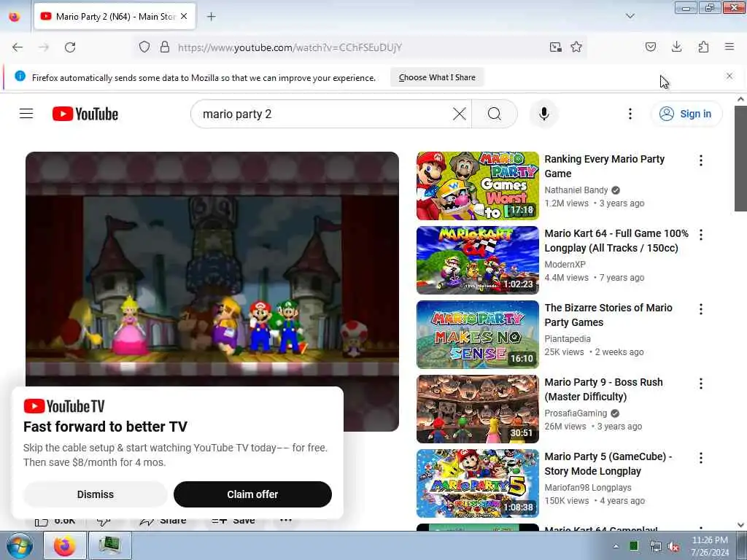This screenshot has width=747, height=560.
Task: Open Mario Party 9 - Boss Rush title
Action: coord(603,389)
